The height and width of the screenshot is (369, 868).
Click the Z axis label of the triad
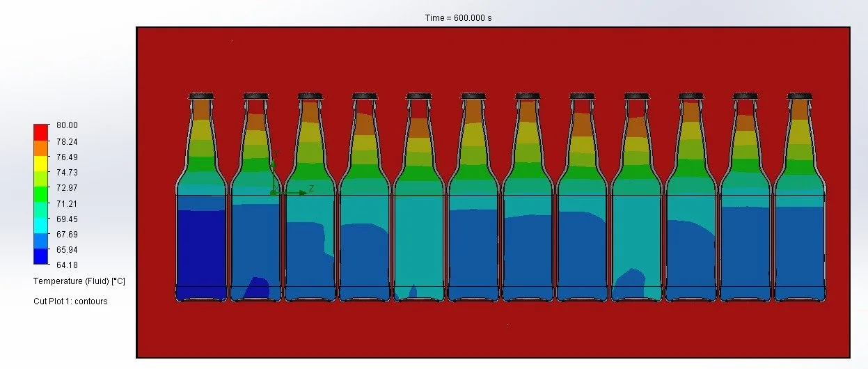coord(311,189)
